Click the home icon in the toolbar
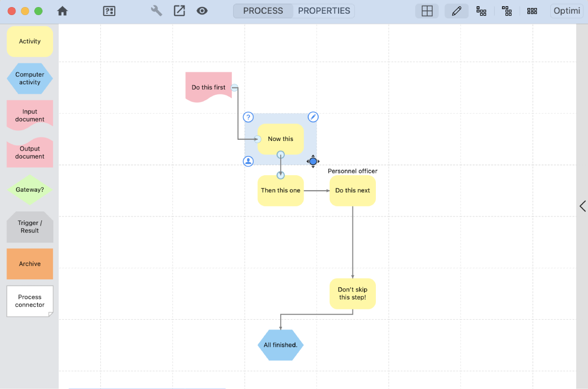588x389 pixels. 63,11
